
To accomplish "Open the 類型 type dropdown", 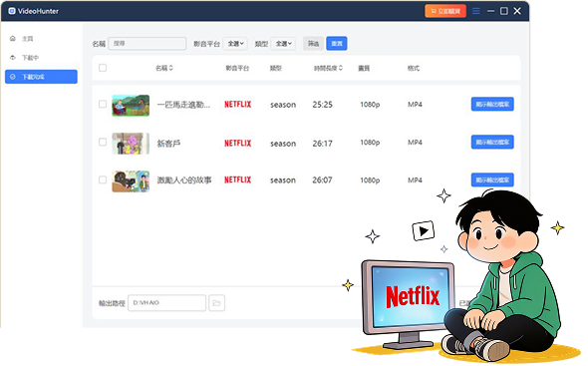I will click(283, 44).
